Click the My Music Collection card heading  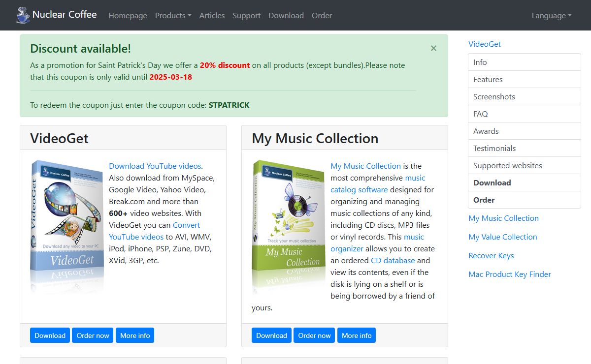point(315,138)
